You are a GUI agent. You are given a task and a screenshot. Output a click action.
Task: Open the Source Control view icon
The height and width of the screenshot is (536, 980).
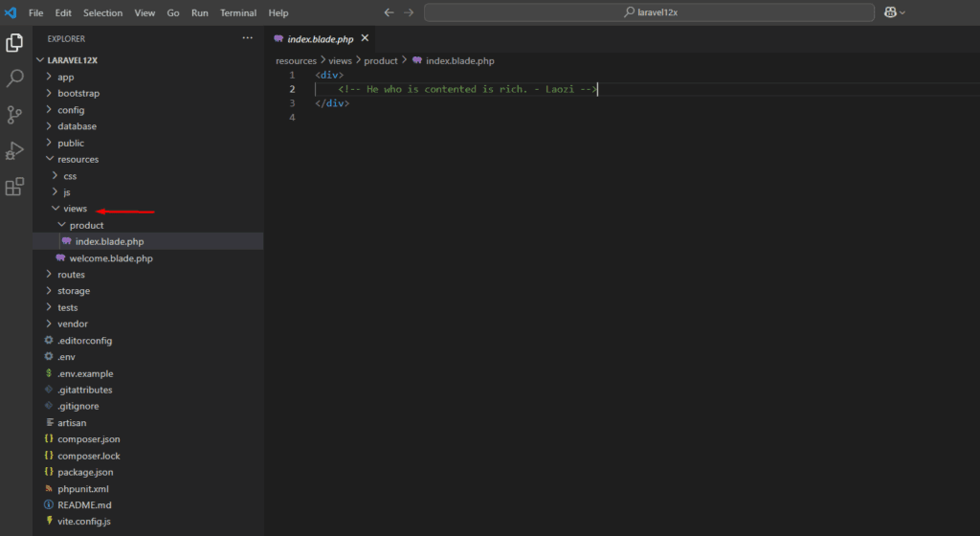[x=14, y=115]
